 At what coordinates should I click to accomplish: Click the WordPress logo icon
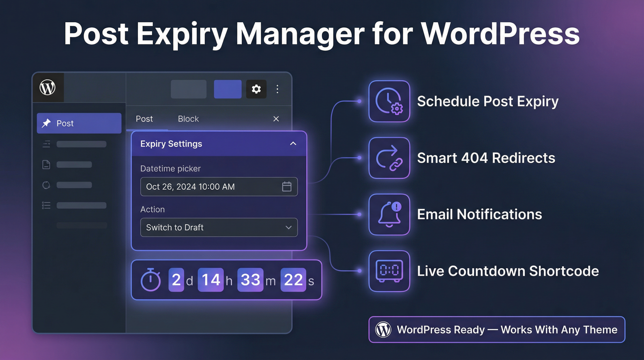point(48,88)
